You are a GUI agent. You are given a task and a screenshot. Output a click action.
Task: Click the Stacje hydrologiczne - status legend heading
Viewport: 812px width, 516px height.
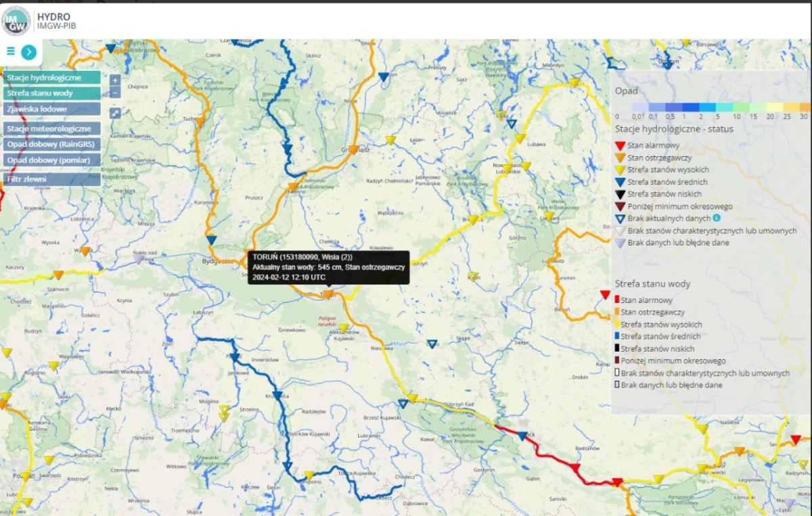[674, 129]
